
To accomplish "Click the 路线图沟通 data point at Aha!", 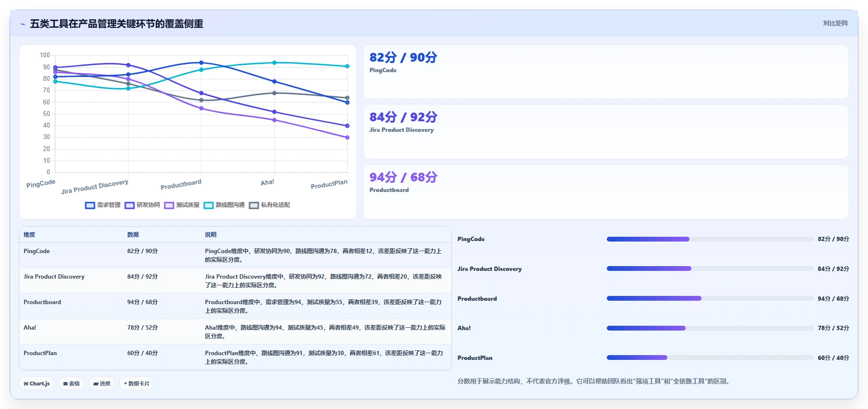I will pyautogui.click(x=274, y=63).
